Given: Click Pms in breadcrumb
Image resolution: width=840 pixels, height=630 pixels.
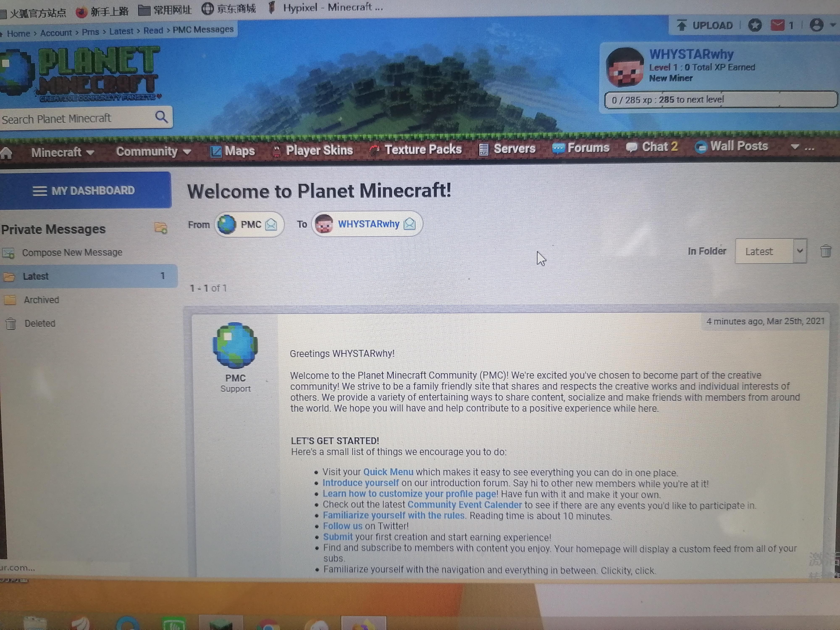Looking at the screenshot, I should (x=90, y=32).
